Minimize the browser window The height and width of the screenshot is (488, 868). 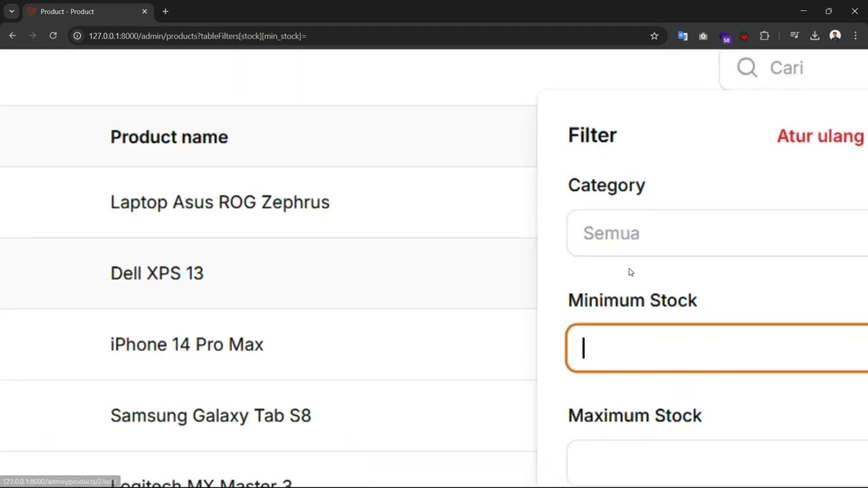(804, 12)
